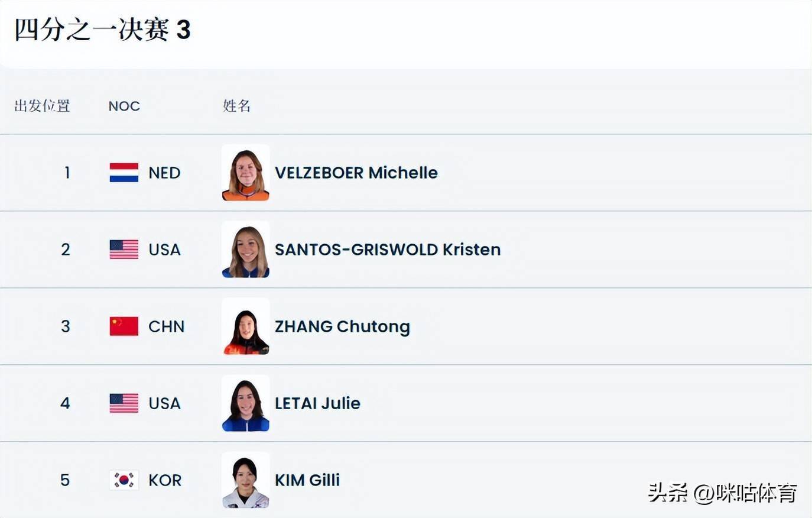Click the China flag icon
This screenshot has height=518, width=812.
(124, 326)
